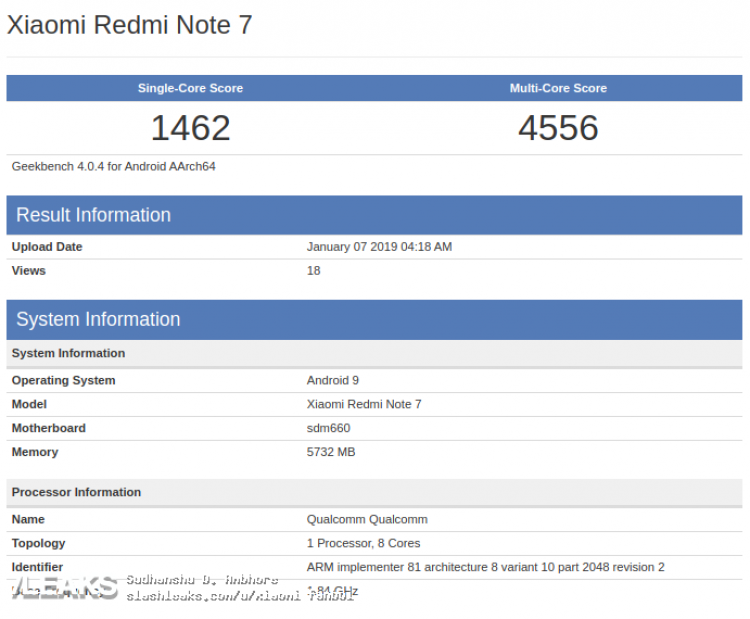
Task: Click the Result Information section header
Action: [x=93, y=215]
